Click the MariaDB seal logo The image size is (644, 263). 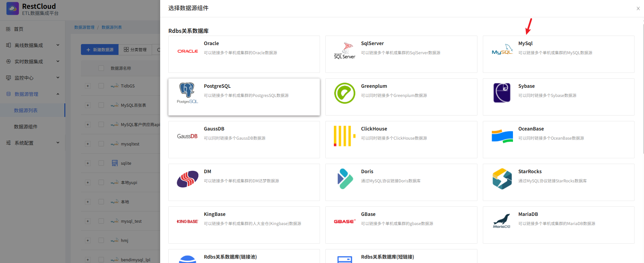click(502, 221)
